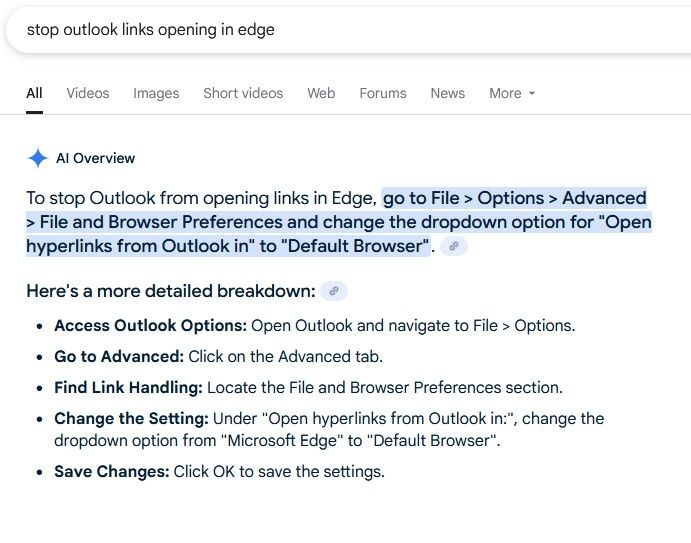Open the Images results tab
This screenshot has height=543, width=691.
[x=156, y=93]
